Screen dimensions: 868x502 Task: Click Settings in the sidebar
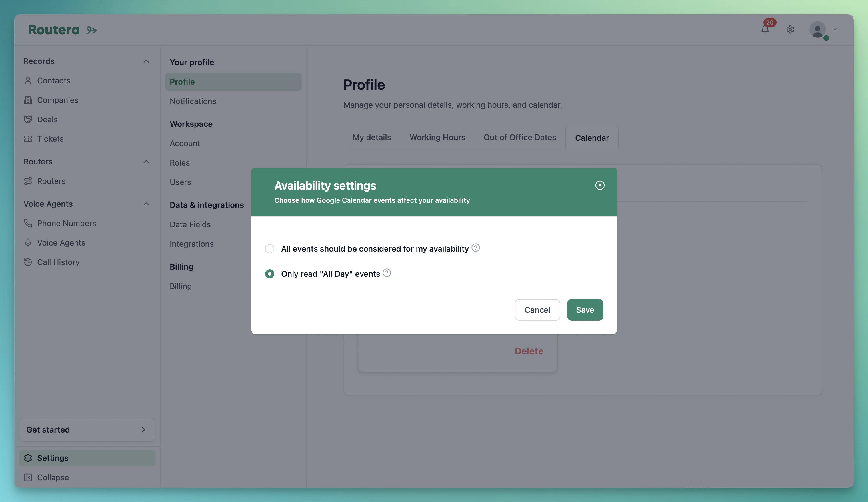point(87,458)
